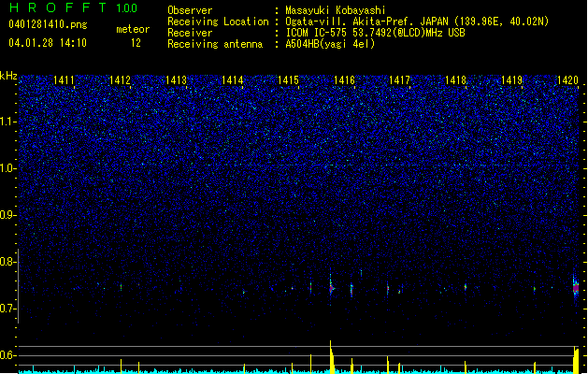Click the bright meteor echo at 1420
Viewport: 588px width, 374px height.
[576, 288]
